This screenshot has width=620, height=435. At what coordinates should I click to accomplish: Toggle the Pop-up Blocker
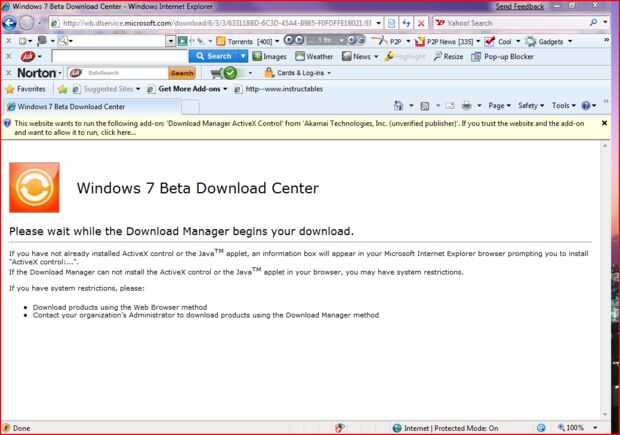502,57
